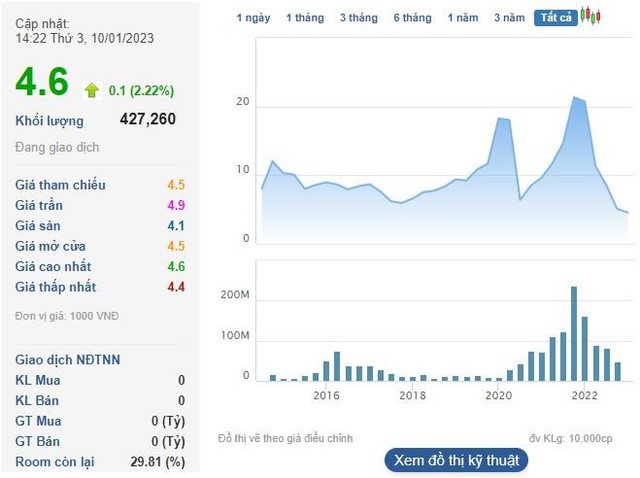The image size is (640, 478).
Task: Click the candlestick chart type icon
Action: (591, 17)
